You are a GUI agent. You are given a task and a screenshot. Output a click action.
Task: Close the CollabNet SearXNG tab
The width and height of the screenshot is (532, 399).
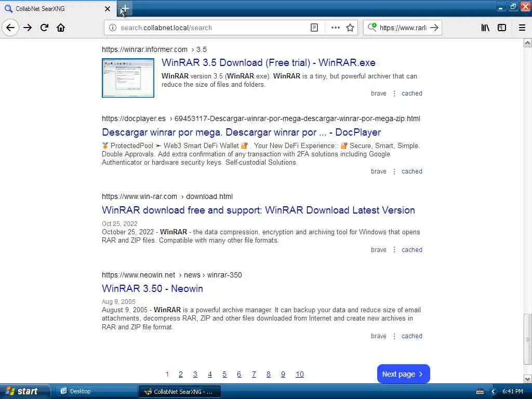click(x=108, y=9)
